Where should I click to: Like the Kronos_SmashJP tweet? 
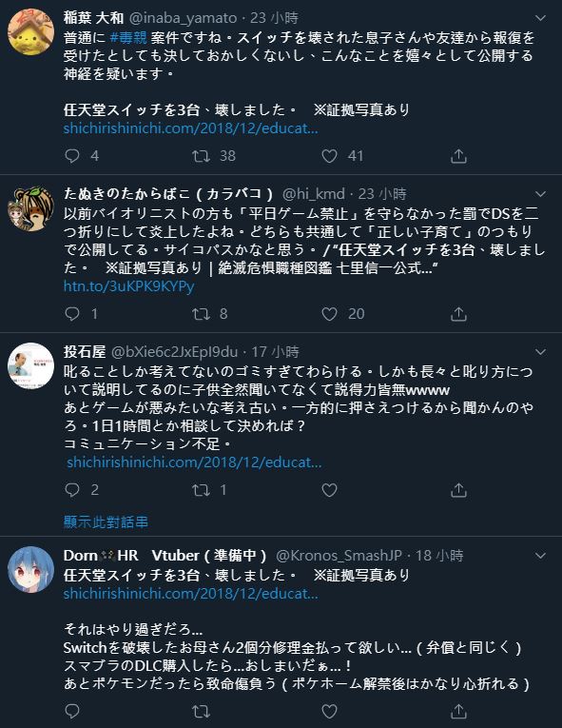[x=329, y=711]
